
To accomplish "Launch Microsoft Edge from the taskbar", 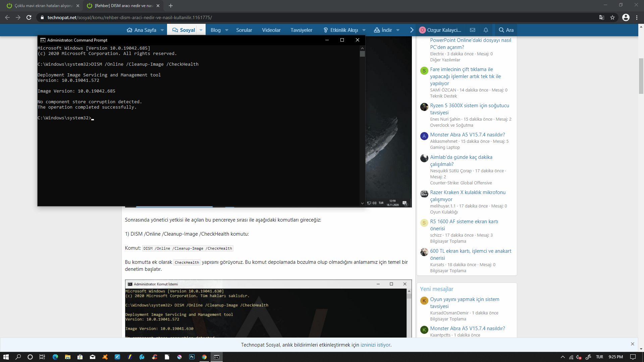I will pos(55,357).
